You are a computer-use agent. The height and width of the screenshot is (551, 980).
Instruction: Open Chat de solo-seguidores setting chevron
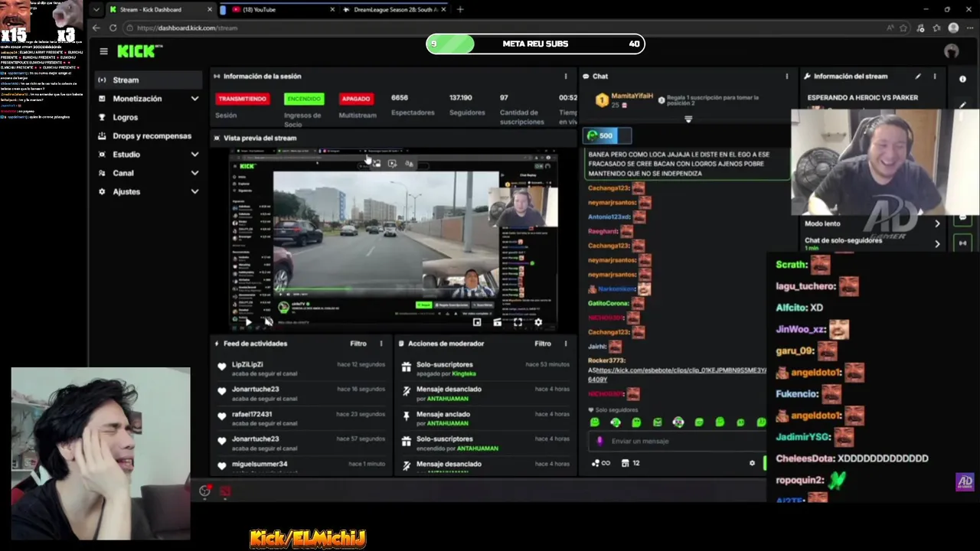pos(937,243)
